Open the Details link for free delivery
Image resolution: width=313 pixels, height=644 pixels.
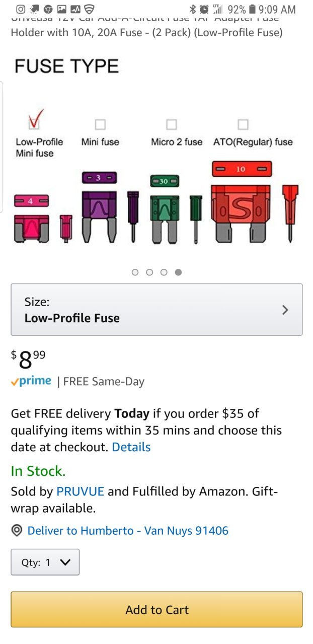pos(131,447)
